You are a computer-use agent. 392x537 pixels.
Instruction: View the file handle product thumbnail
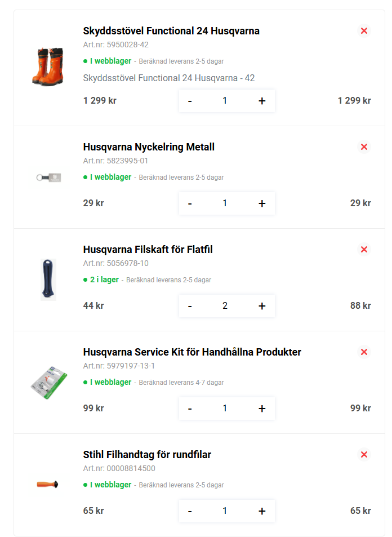48,280
